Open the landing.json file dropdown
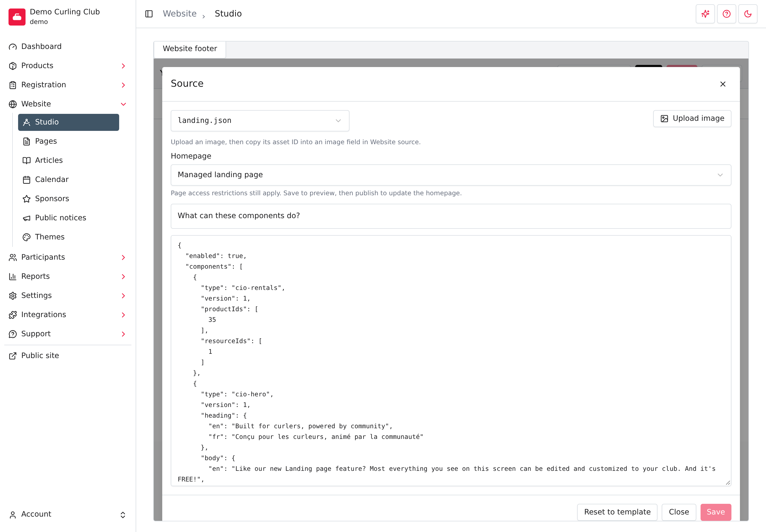 [260, 121]
